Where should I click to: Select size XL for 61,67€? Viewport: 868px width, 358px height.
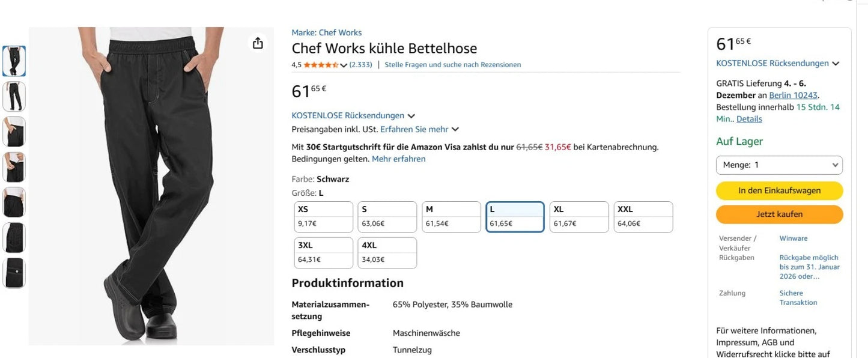point(578,217)
